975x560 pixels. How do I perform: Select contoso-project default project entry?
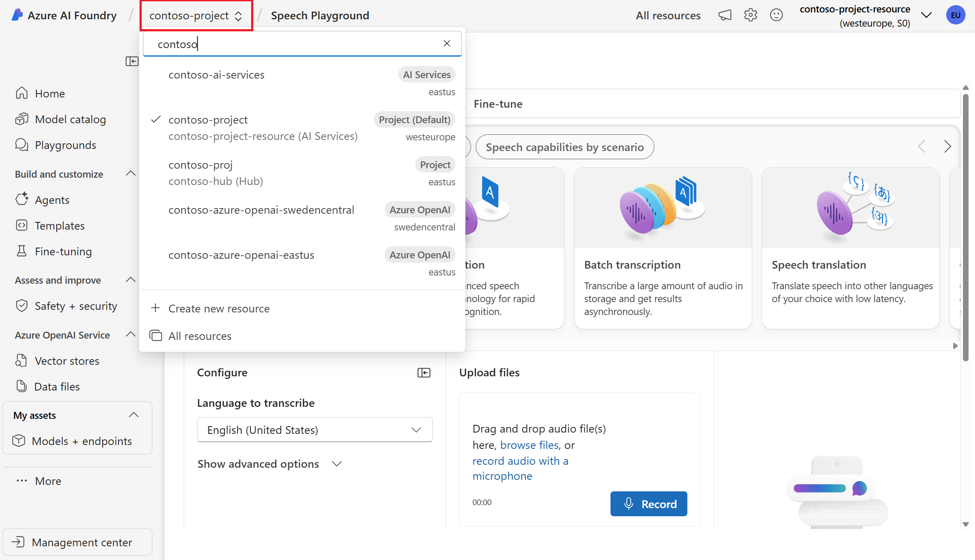click(302, 128)
